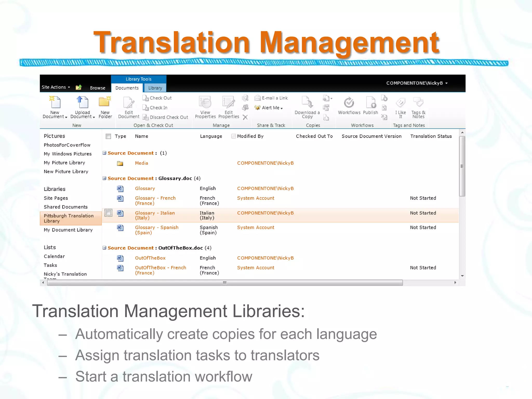
Task: Open the COMPONENTONE\NickyB user menu
Action: [x=417, y=83]
